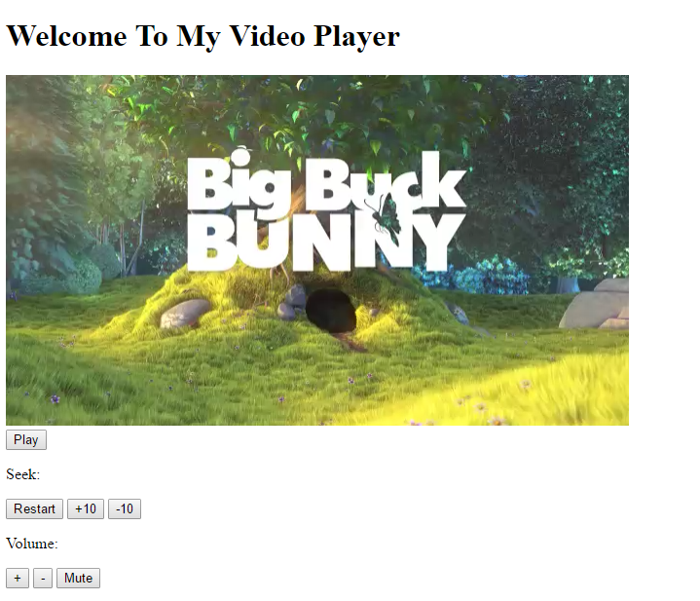700x601 pixels.
Task: Click the word 'Buck' in the video title
Action: pos(385,182)
